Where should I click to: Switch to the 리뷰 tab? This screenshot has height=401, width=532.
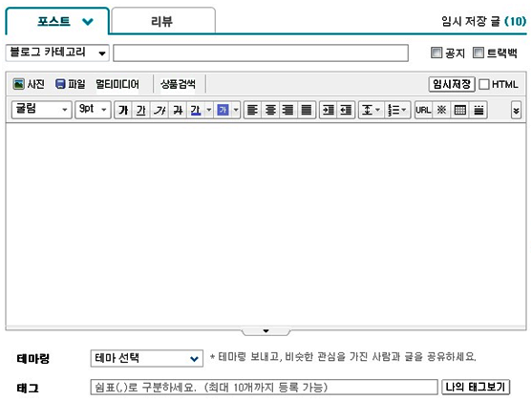[x=163, y=21]
